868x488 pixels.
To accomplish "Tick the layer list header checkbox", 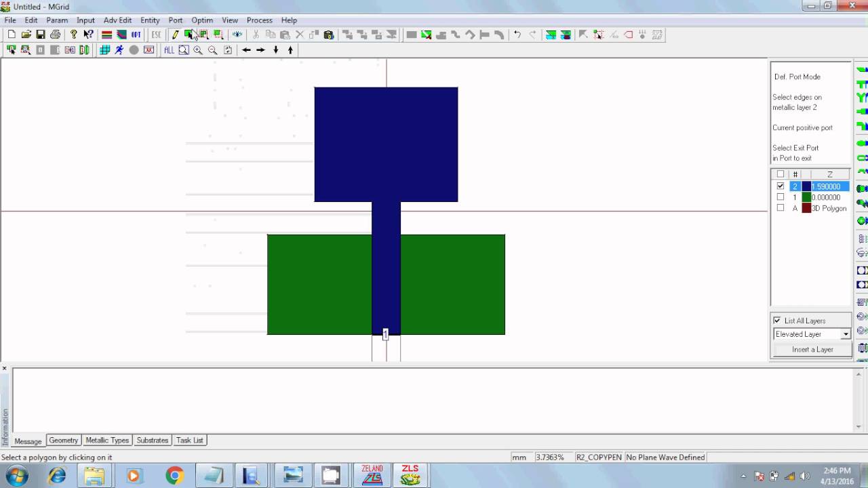I will coord(781,174).
